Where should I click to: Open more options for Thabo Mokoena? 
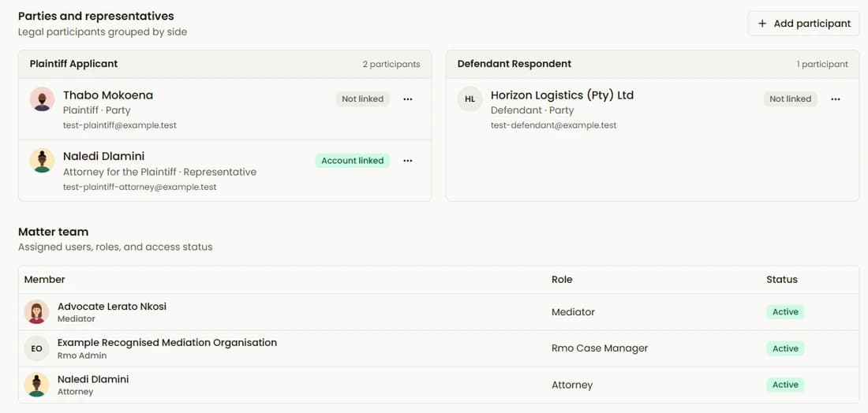pyautogui.click(x=408, y=99)
